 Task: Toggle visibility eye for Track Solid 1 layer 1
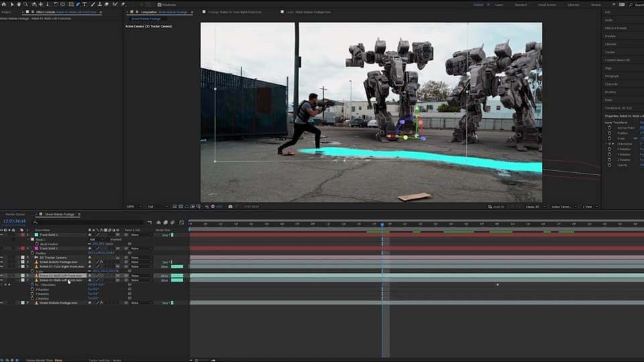click(x=2, y=235)
